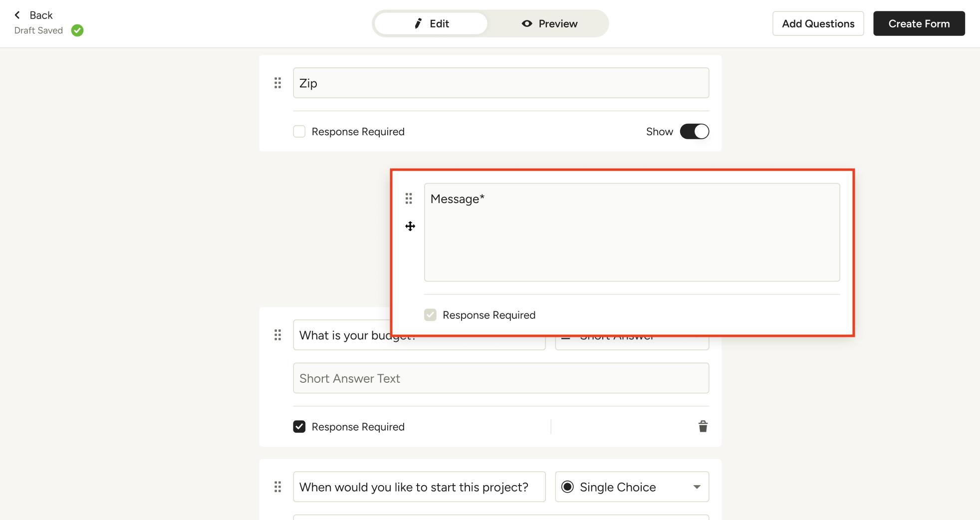
Task: Click the Back arrow icon
Action: [x=17, y=15]
